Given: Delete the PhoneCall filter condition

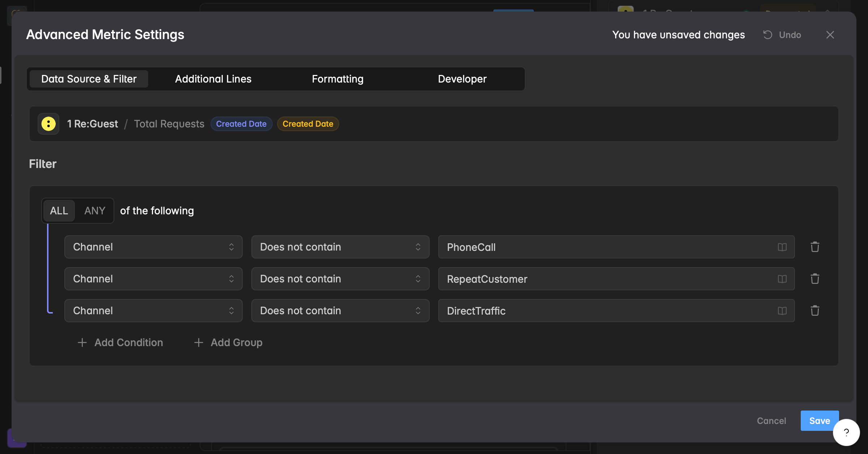Looking at the screenshot, I should 815,247.
